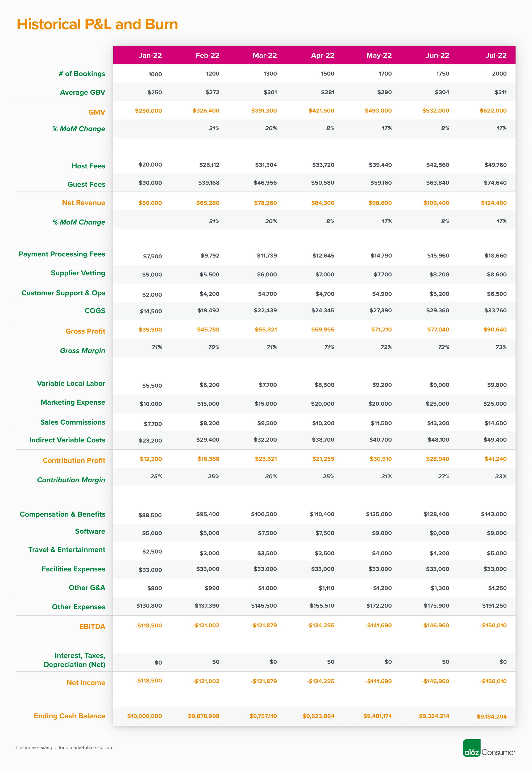
Task: Click the 73% Gross Margin cell
Action: click(x=501, y=347)
